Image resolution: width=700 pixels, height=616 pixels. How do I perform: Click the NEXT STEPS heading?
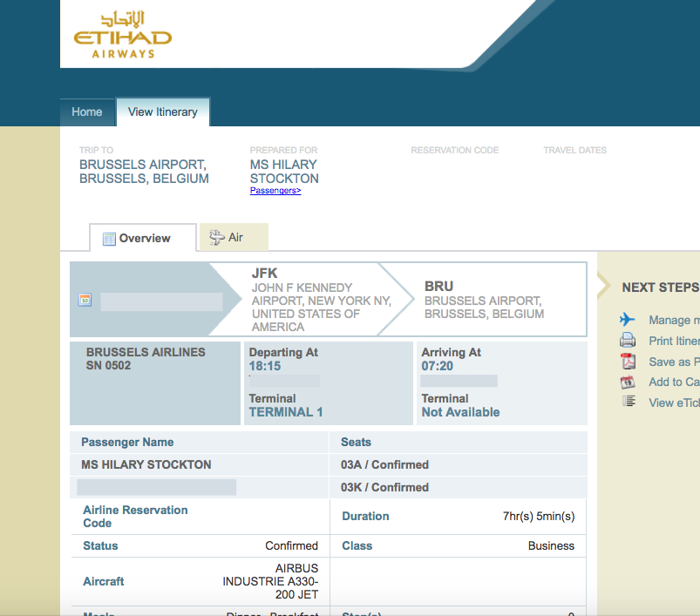[661, 288]
